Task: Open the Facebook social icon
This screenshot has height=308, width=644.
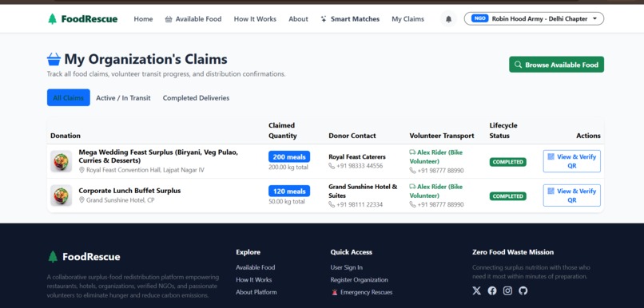Action: [x=492, y=290]
